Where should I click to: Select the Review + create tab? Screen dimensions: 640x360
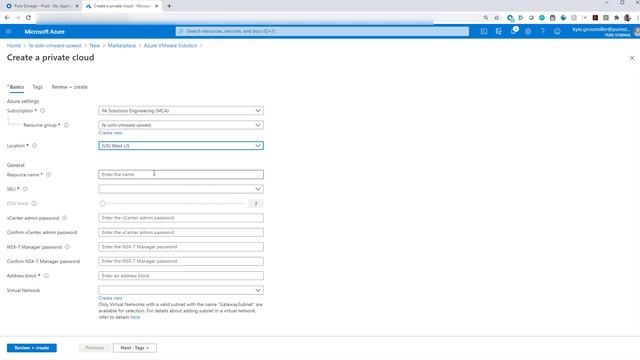[x=69, y=87]
